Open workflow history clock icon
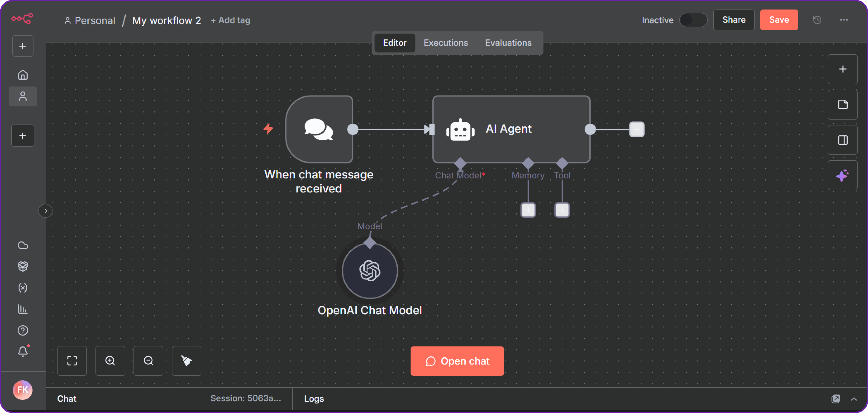The width and height of the screenshot is (868, 413). 817,20
